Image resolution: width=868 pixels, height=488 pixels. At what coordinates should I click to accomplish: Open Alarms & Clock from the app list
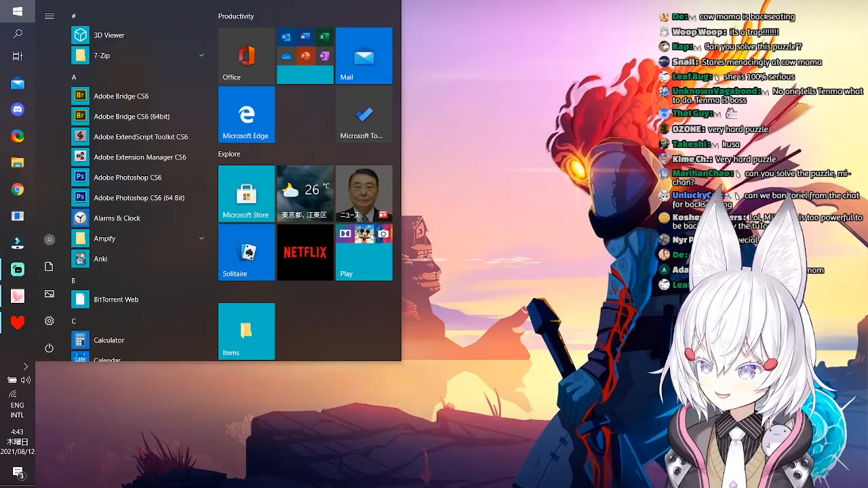[139, 218]
